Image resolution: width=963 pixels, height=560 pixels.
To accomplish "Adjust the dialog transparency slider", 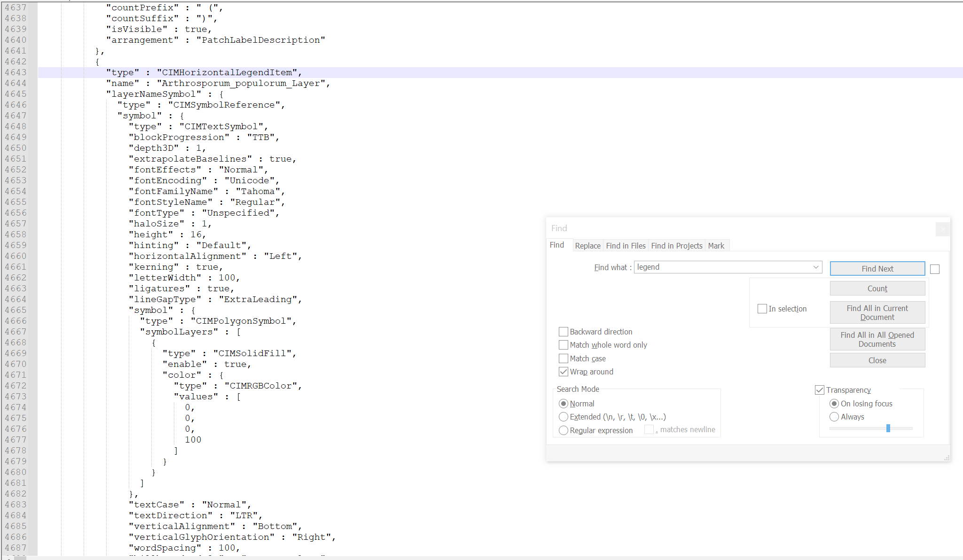I will pos(887,428).
